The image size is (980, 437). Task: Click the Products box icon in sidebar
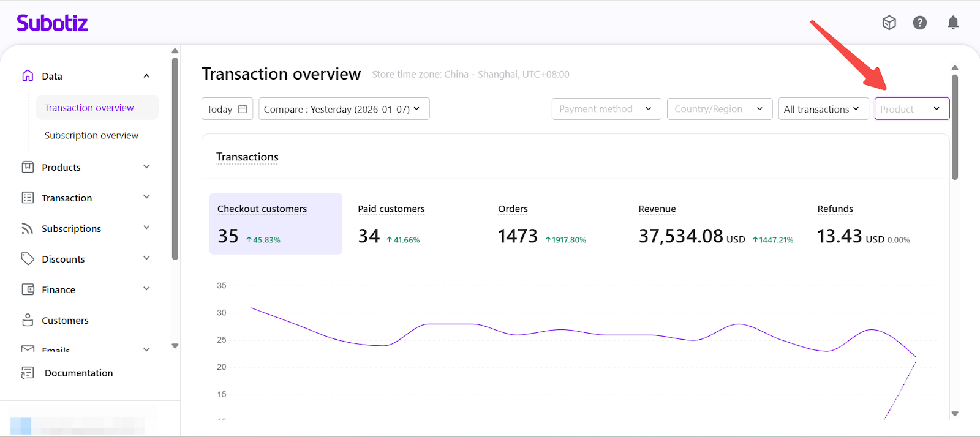pyautogui.click(x=28, y=167)
